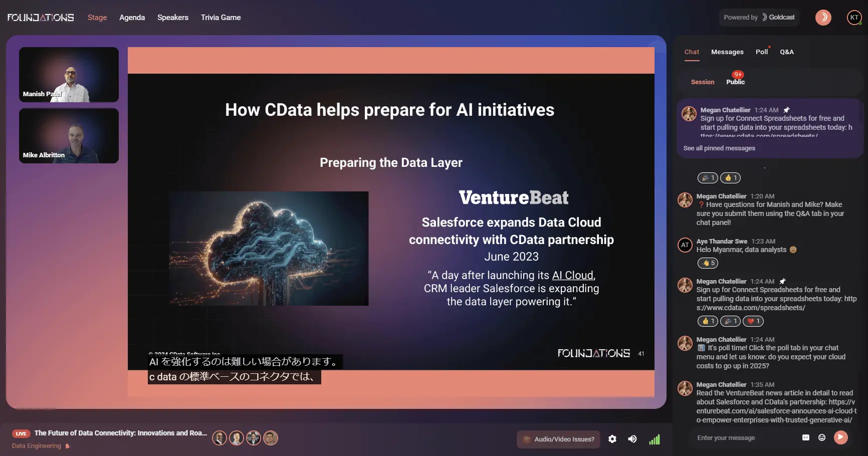868x456 pixels.
Task: Click the Audio/Video Issues? button
Action: point(559,439)
